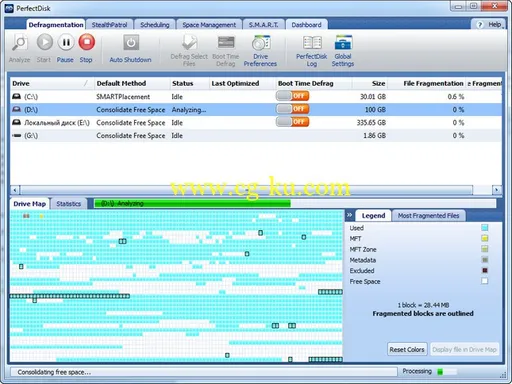The image size is (512, 384).
Task: Click Display file in Drive Map button
Action: coord(464,349)
